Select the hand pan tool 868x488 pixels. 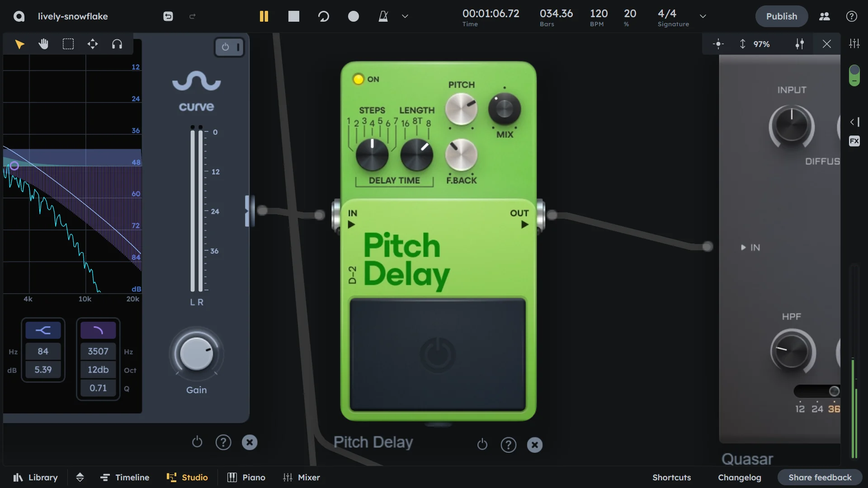click(x=43, y=44)
